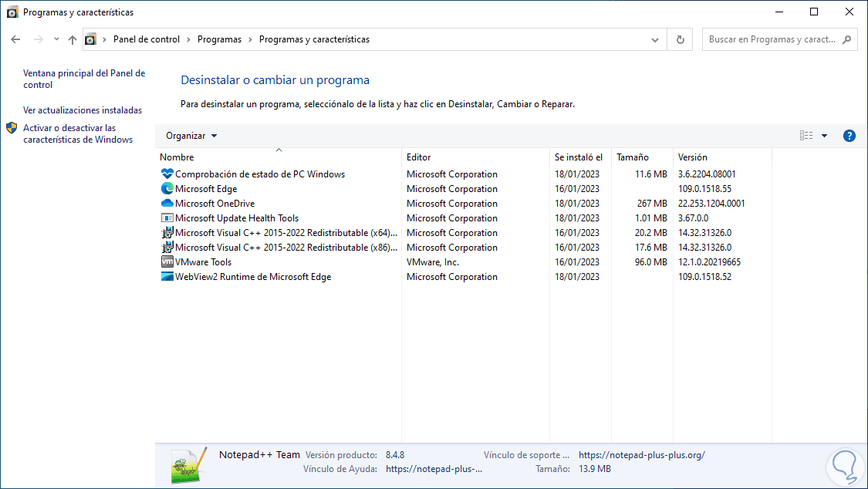Open Ventana principal del Panel de control
This screenshot has height=489, width=868.
click(84, 79)
